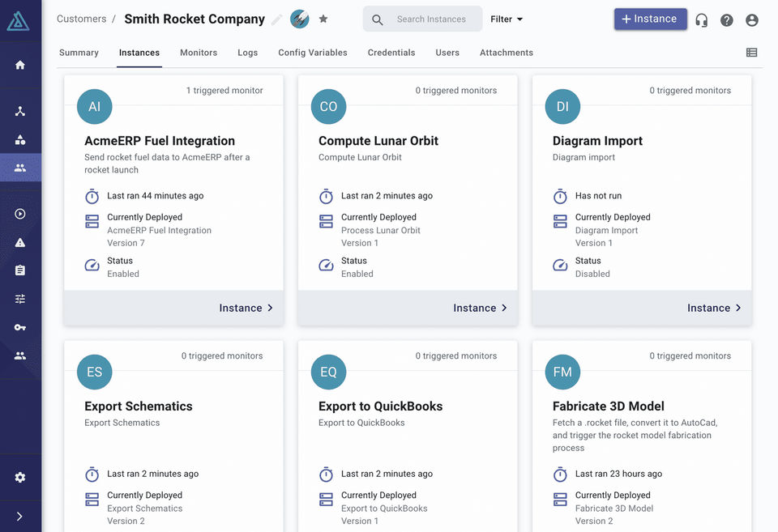Viewport: 778px width, 532px height.
Task: Open the Filter dropdown
Action: [x=507, y=19]
